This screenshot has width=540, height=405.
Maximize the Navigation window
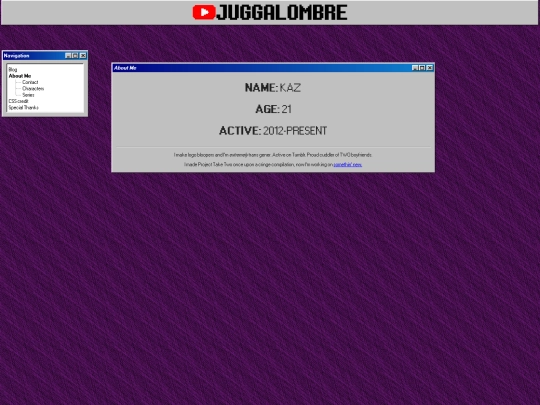pos(75,55)
